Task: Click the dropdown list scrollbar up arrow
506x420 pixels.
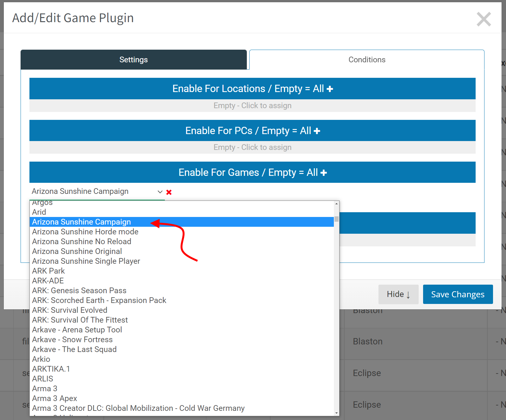Action: click(336, 204)
